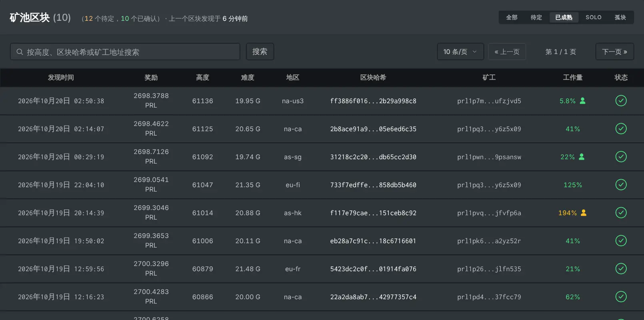
Task: Go to next page with 下一页
Action: tap(615, 52)
